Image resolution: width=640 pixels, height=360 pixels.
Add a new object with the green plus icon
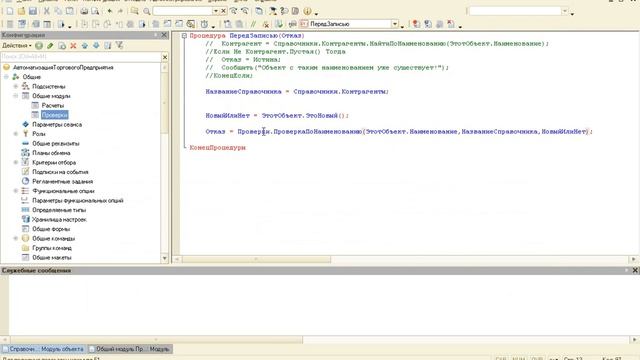tap(39, 46)
